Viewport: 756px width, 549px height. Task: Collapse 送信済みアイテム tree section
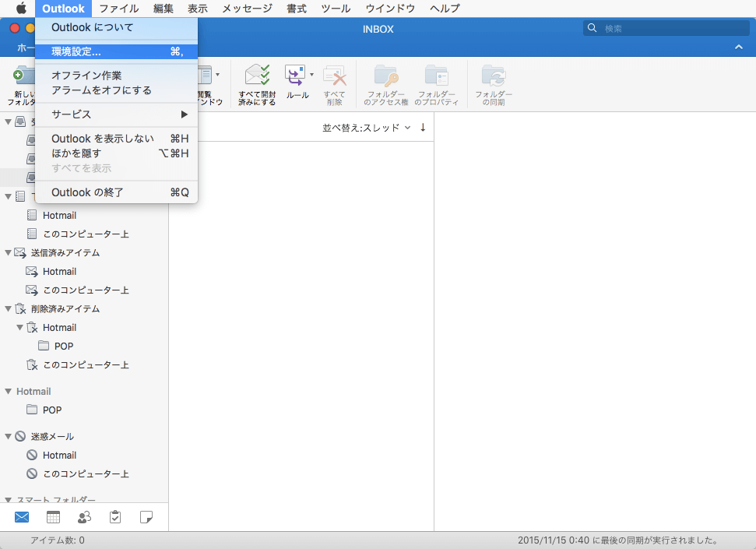click(8, 253)
